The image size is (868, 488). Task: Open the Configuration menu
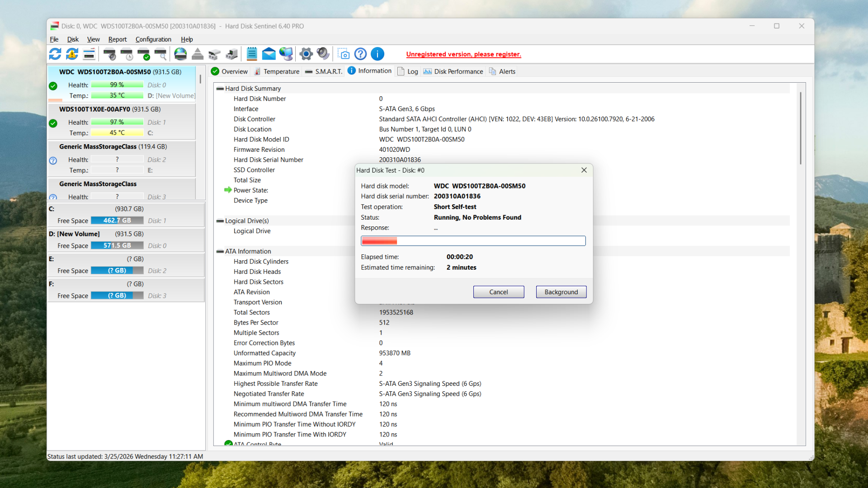[153, 39]
